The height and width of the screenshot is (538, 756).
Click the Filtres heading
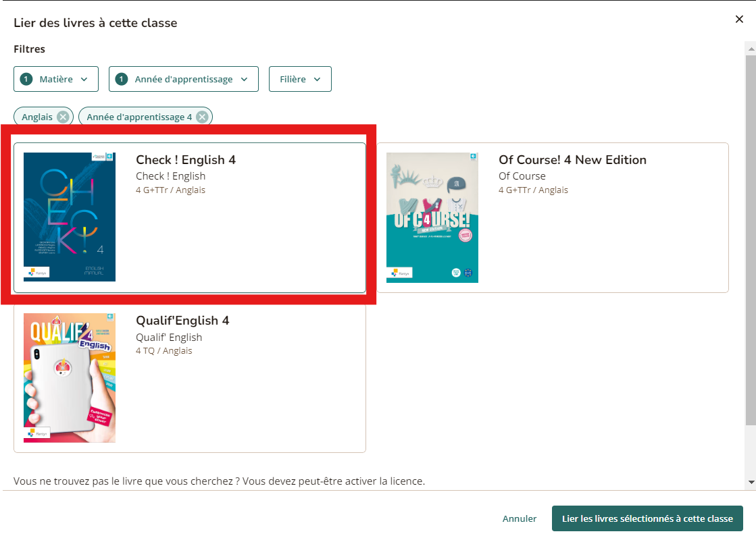point(30,49)
